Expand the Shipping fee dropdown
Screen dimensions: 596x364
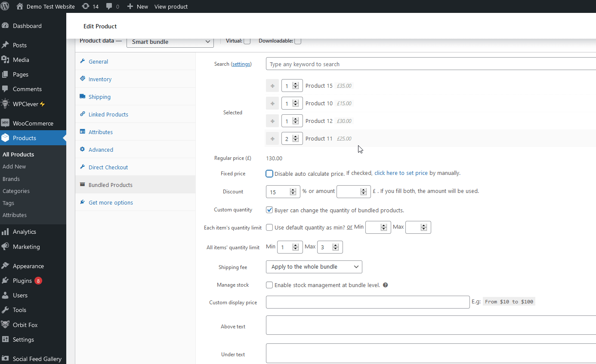pos(314,267)
